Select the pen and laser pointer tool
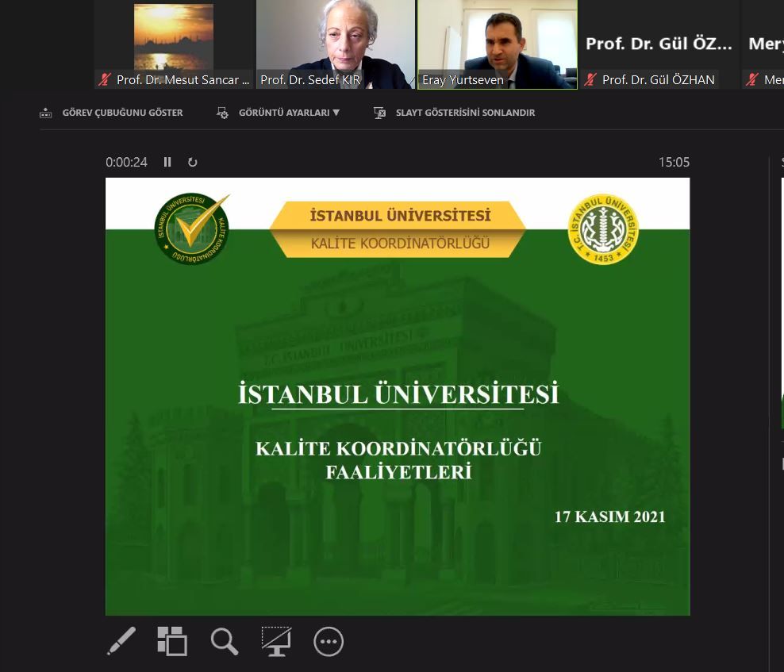 [x=121, y=641]
